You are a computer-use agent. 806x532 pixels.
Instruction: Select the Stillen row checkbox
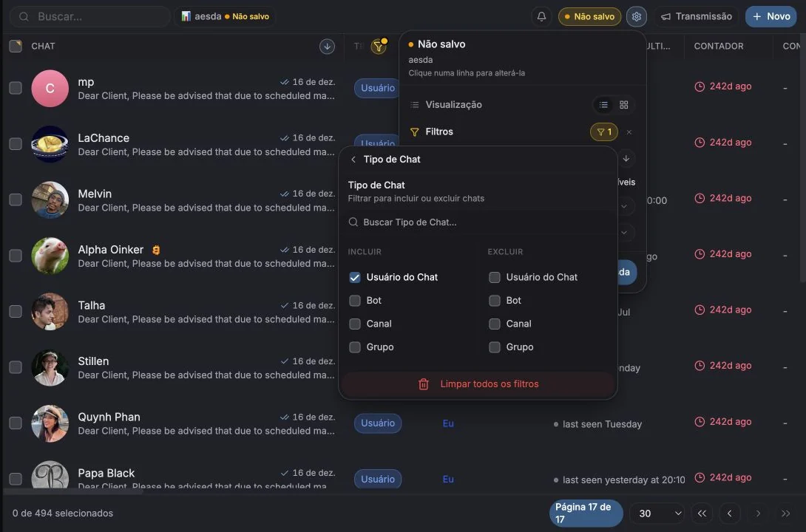[16, 367]
